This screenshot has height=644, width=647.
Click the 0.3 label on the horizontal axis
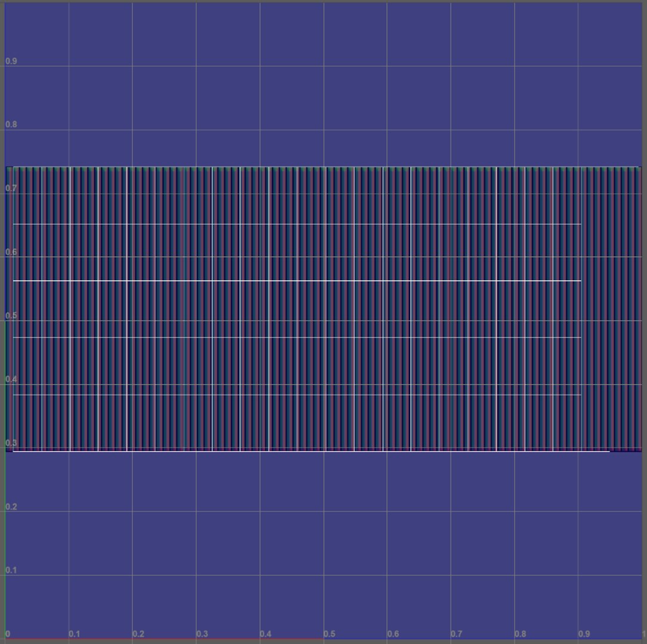pyautogui.click(x=202, y=634)
